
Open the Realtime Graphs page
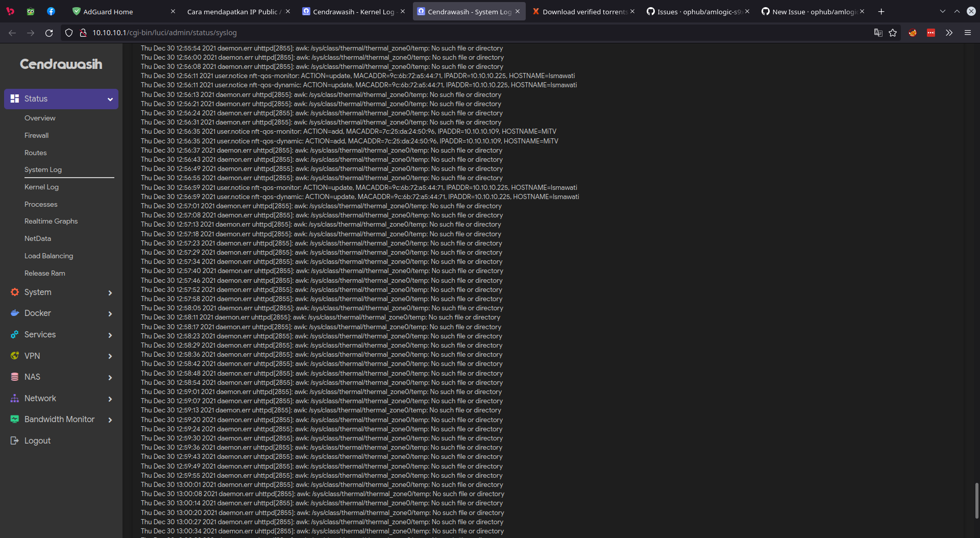[51, 221]
